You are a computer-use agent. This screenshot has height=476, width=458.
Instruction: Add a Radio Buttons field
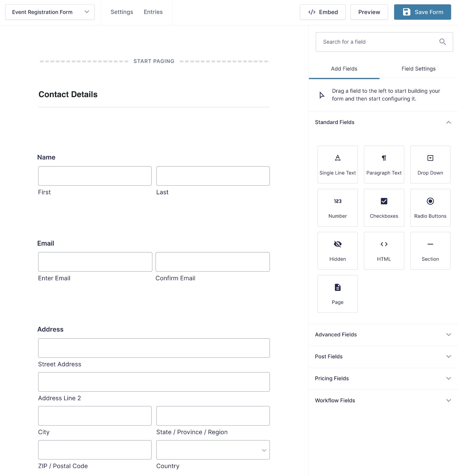coord(430,207)
